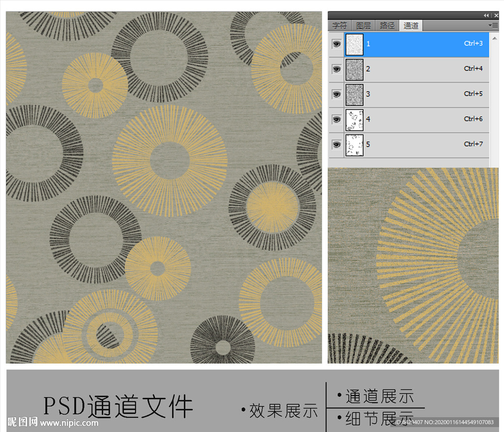
Task: Click channel 2 thumbnail
Action: pyautogui.click(x=354, y=69)
